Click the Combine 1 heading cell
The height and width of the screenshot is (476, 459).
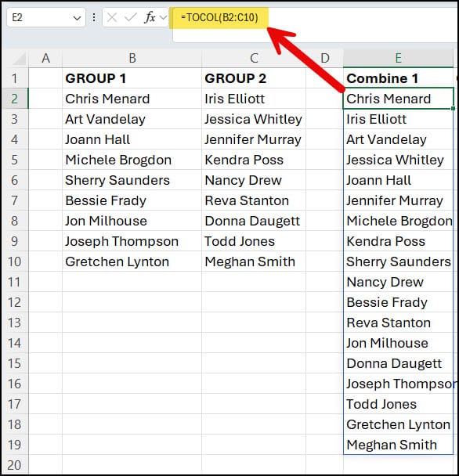click(x=398, y=78)
